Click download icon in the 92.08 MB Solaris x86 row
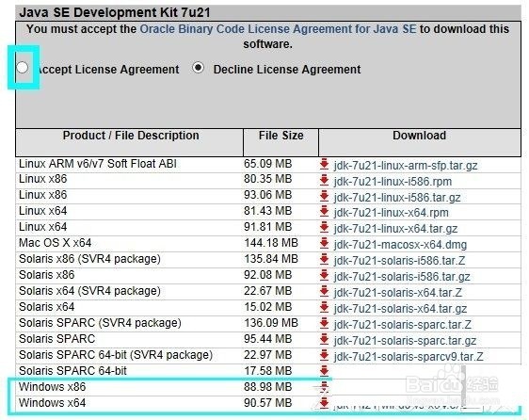Viewport: 529px width, 420px height. (324, 276)
